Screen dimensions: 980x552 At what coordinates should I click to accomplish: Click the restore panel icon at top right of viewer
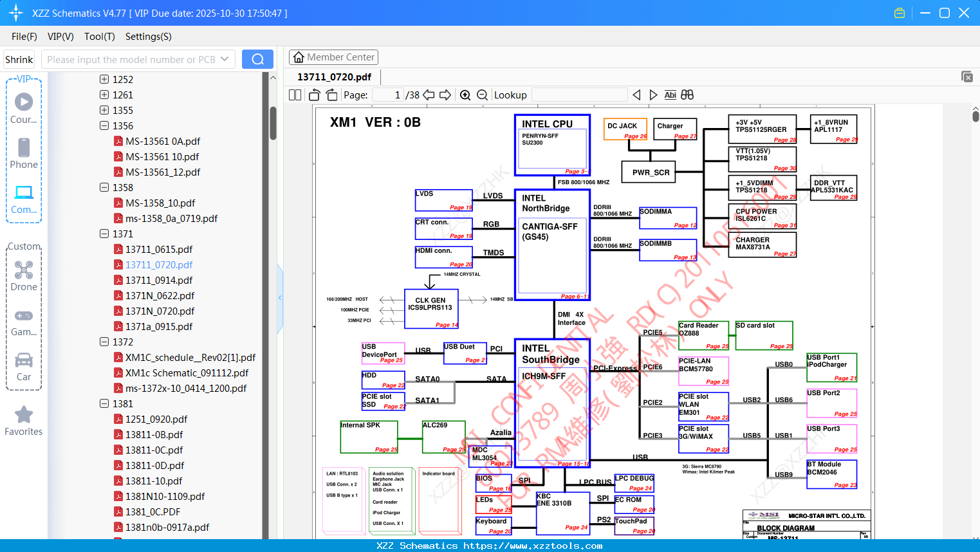click(x=967, y=77)
